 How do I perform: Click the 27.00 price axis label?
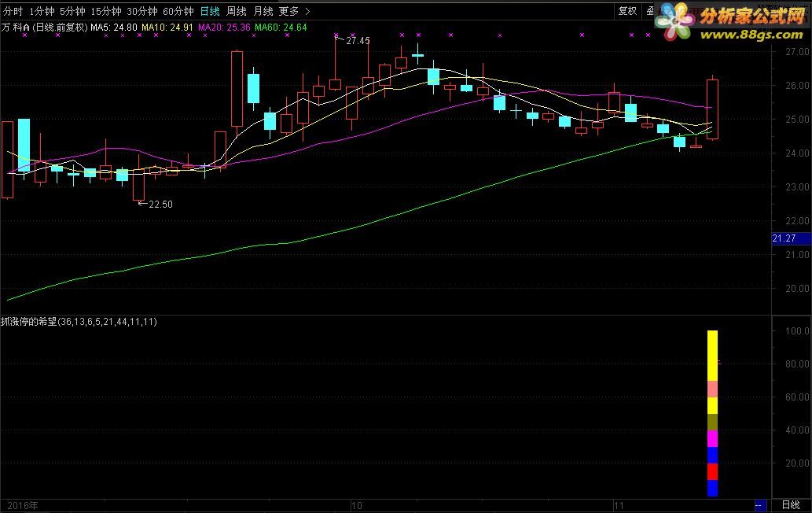pos(798,52)
